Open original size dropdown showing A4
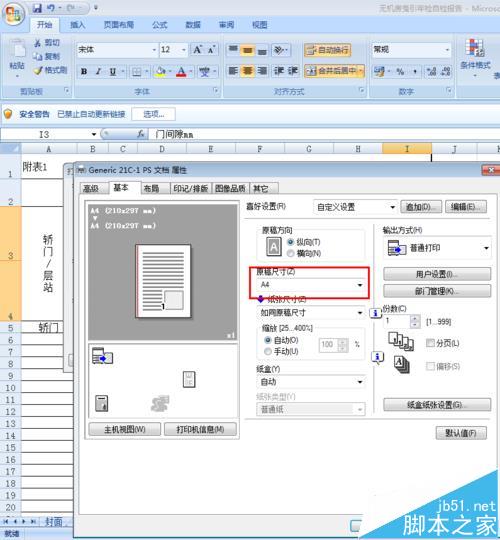This screenshot has width=500, height=540. point(311,285)
